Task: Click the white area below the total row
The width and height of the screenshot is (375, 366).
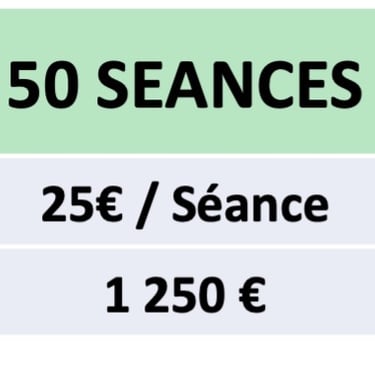Action: [x=187, y=350]
